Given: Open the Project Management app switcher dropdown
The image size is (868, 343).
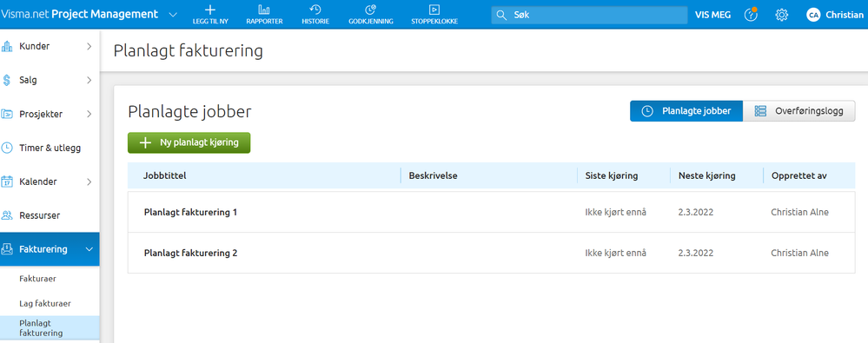Looking at the screenshot, I should click(173, 15).
